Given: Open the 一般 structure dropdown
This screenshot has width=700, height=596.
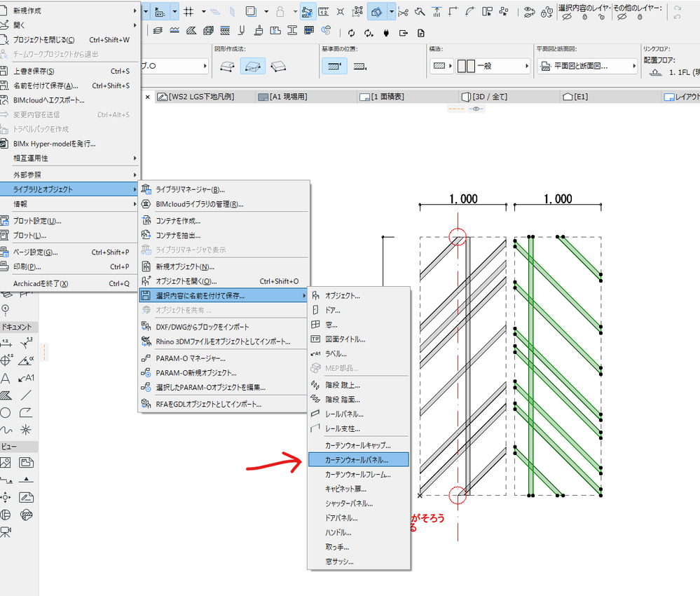Looking at the screenshot, I should [x=493, y=66].
